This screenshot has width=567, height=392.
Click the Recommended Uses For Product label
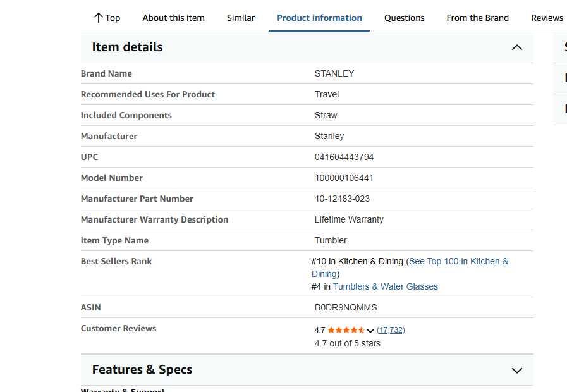tap(147, 94)
